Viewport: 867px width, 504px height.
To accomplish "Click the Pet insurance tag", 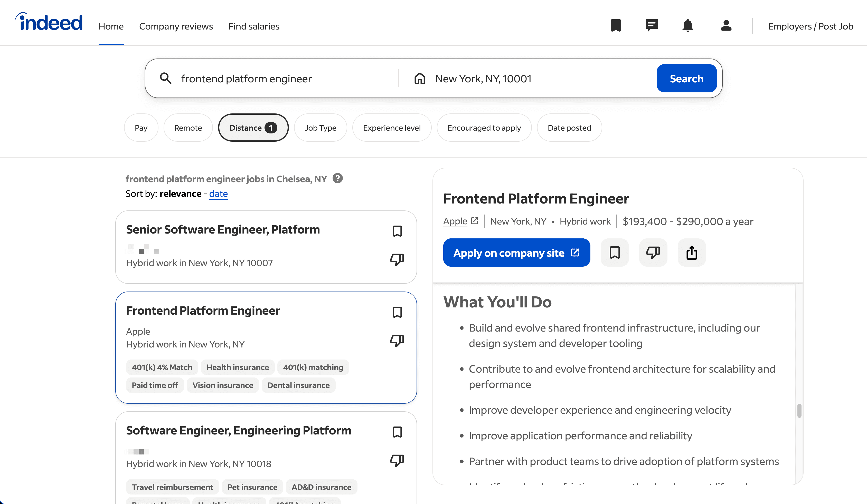I will [252, 487].
